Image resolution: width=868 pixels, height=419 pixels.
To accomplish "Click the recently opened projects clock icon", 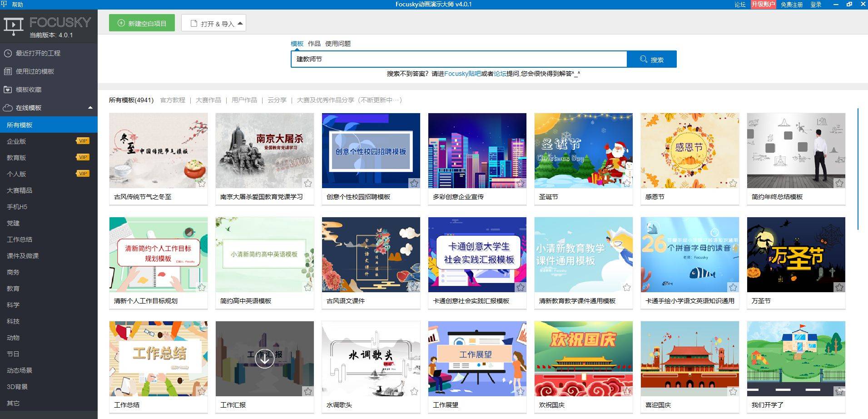I will (8, 53).
